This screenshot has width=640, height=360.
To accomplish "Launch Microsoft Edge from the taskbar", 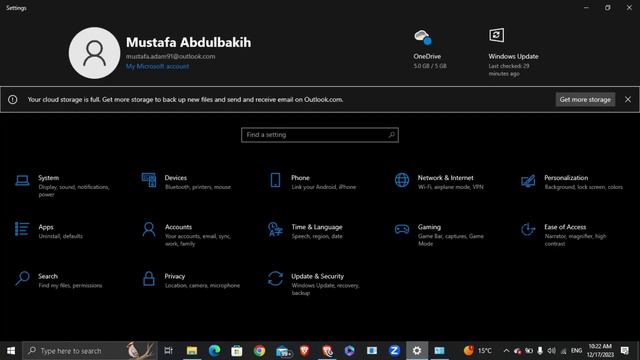I will (x=214, y=351).
